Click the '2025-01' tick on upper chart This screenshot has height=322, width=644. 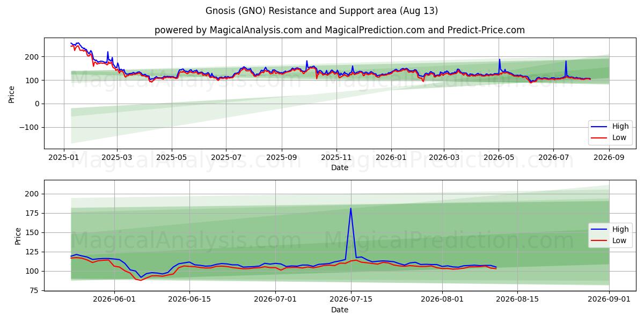(64, 158)
